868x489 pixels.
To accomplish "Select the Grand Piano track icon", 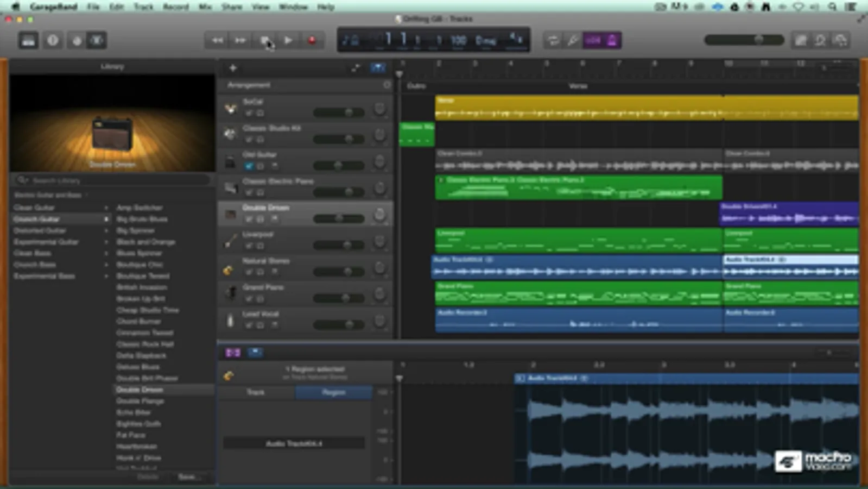I will pyautogui.click(x=231, y=293).
